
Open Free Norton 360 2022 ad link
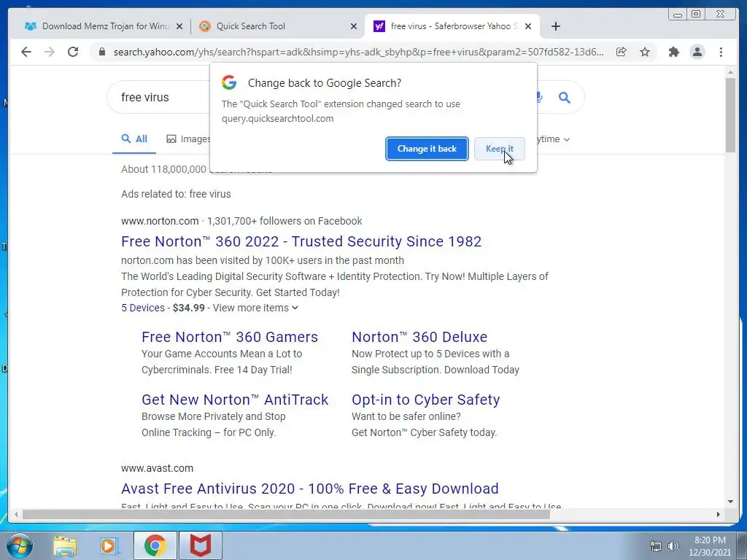(301, 241)
